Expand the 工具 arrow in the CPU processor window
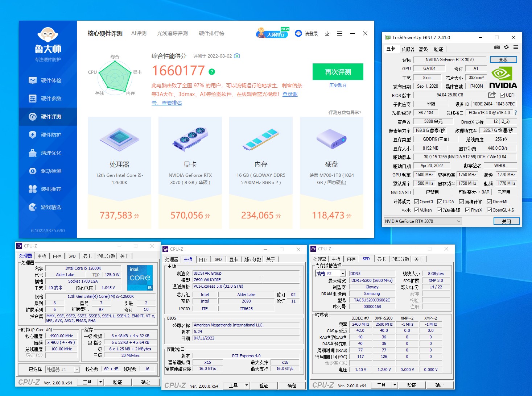Viewport: 532px width, 396px height. click(x=101, y=382)
